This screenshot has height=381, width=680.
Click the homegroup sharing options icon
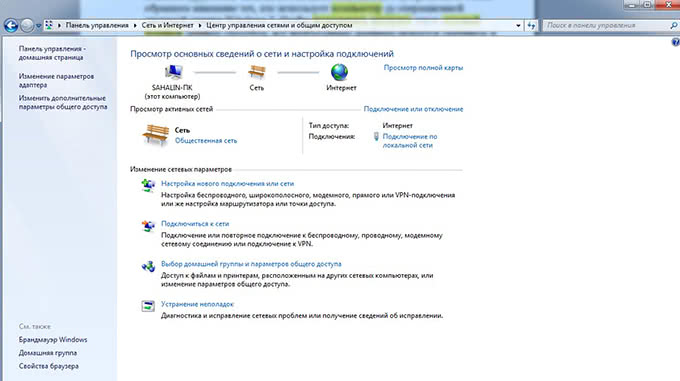(148, 266)
